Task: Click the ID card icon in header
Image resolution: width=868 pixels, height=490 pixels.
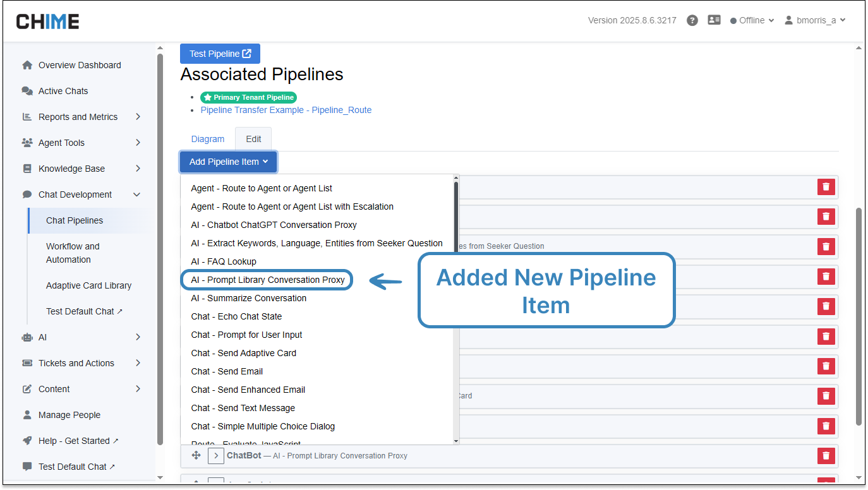Action: tap(714, 20)
